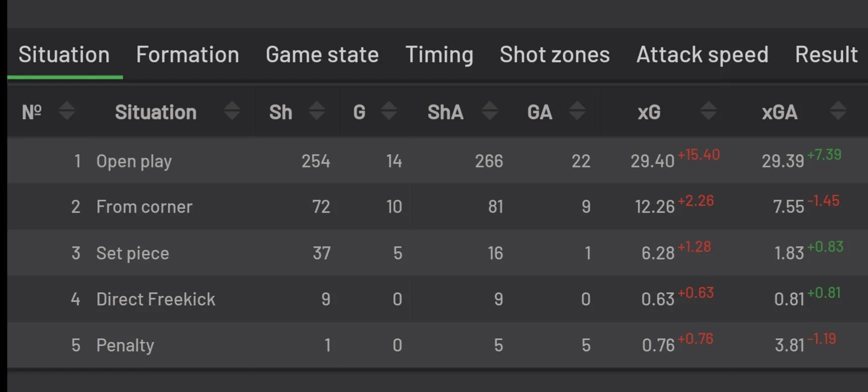The image size is (868, 392).
Task: Click the Penalty situation row
Action: (x=125, y=345)
